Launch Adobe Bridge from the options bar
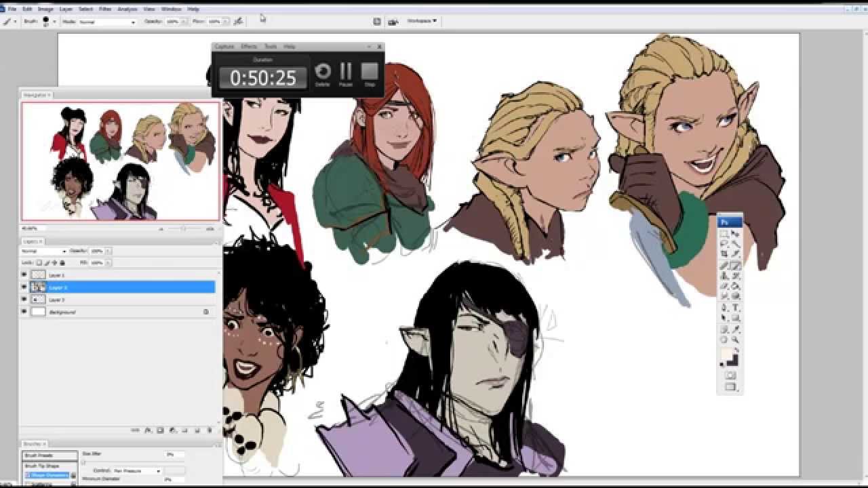 point(393,22)
